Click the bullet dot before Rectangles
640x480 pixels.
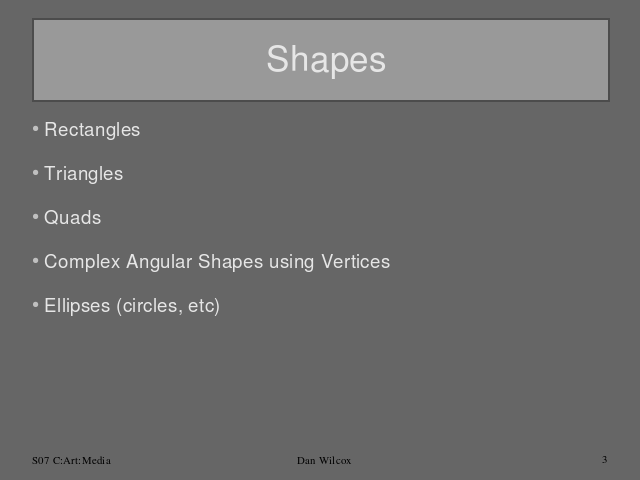coord(36,129)
